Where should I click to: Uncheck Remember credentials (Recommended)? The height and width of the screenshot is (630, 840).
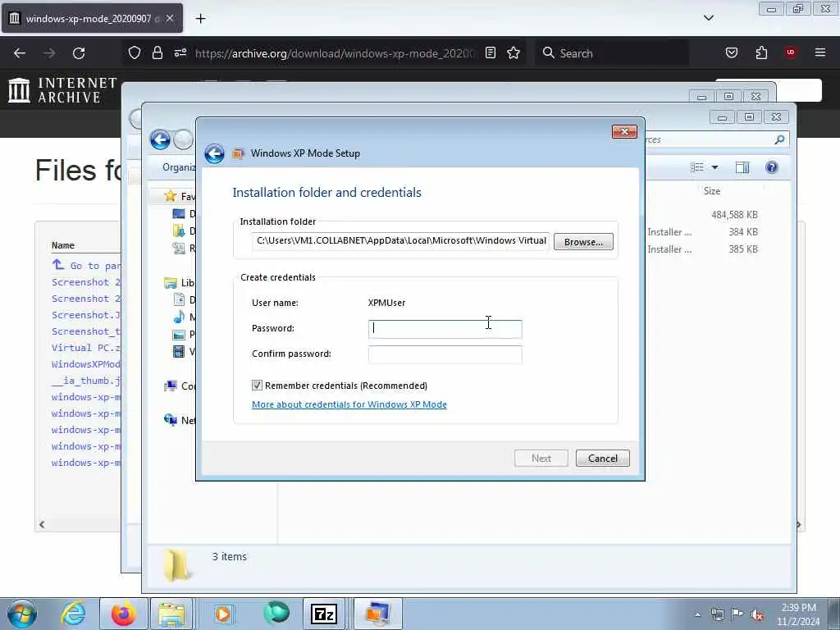[257, 386]
